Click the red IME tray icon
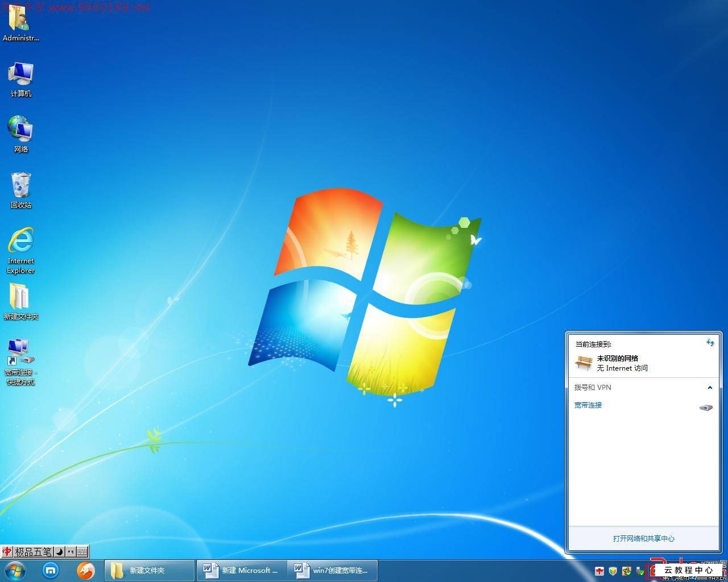 pyautogui.click(x=599, y=571)
